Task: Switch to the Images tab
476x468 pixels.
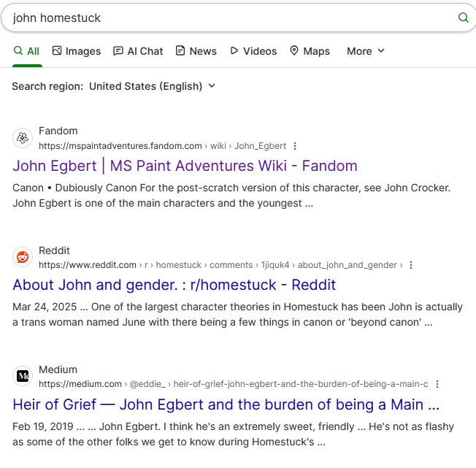Action: tap(76, 51)
